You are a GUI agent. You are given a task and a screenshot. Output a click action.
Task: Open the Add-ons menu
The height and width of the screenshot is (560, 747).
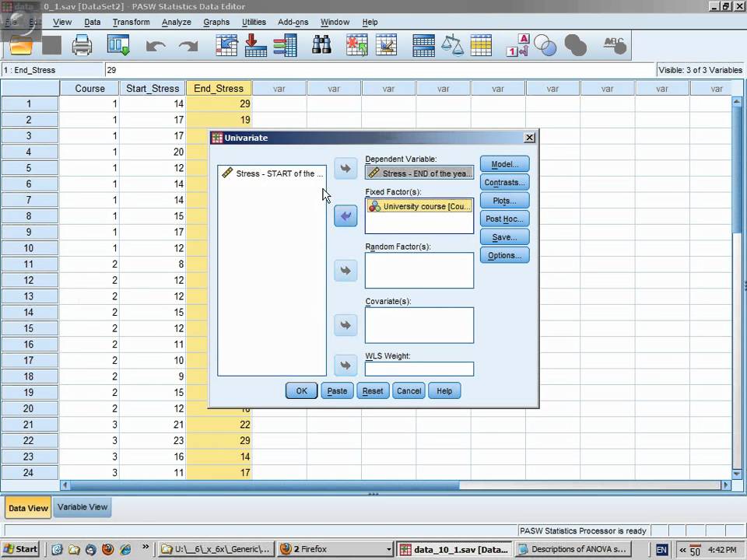point(293,22)
